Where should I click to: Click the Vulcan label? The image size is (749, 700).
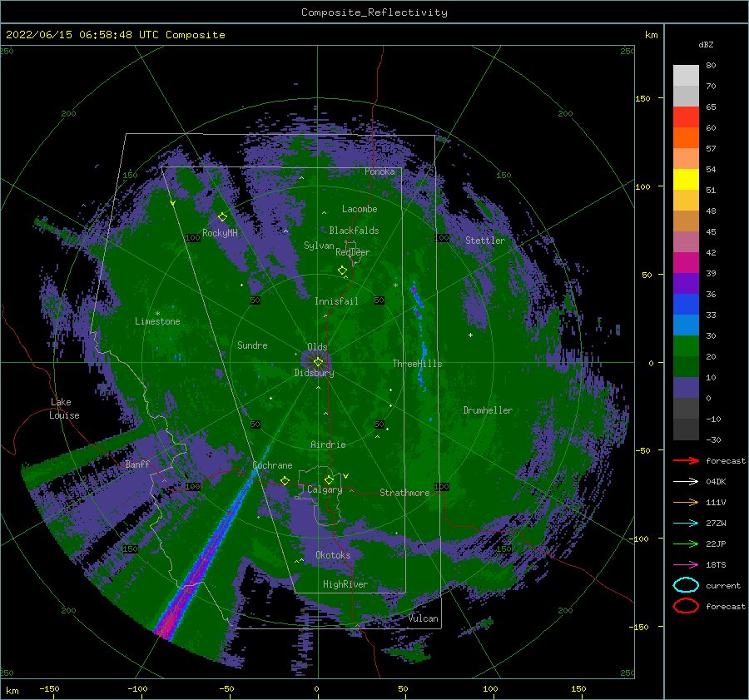coord(423,618)
